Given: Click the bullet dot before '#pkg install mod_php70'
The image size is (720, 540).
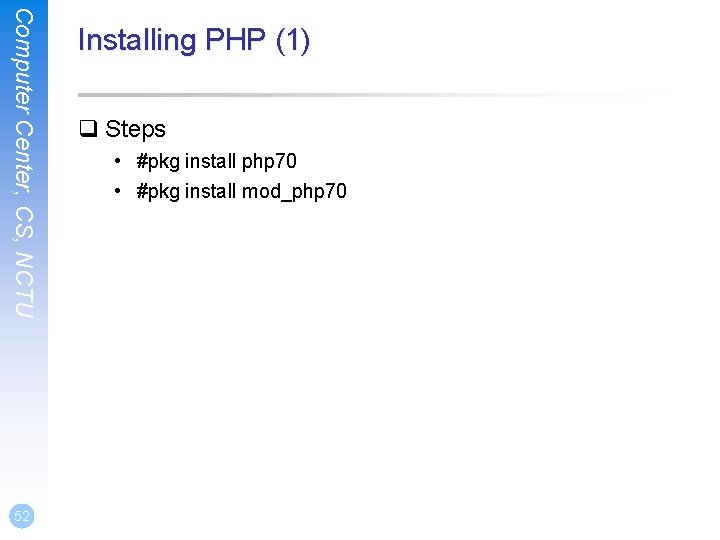Looking at the screenshot, I should tap(118, 191).
